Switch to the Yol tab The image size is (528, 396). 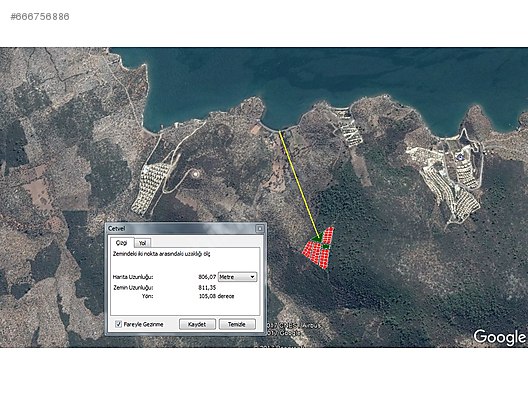point(142,243)
